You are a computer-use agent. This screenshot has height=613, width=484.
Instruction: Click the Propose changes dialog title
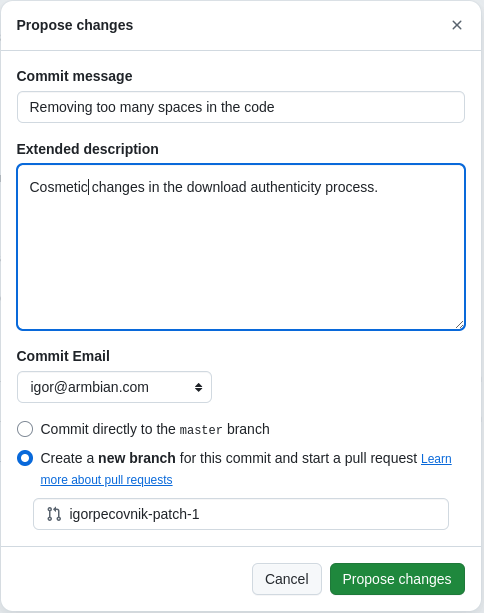(x=75, y=25)
